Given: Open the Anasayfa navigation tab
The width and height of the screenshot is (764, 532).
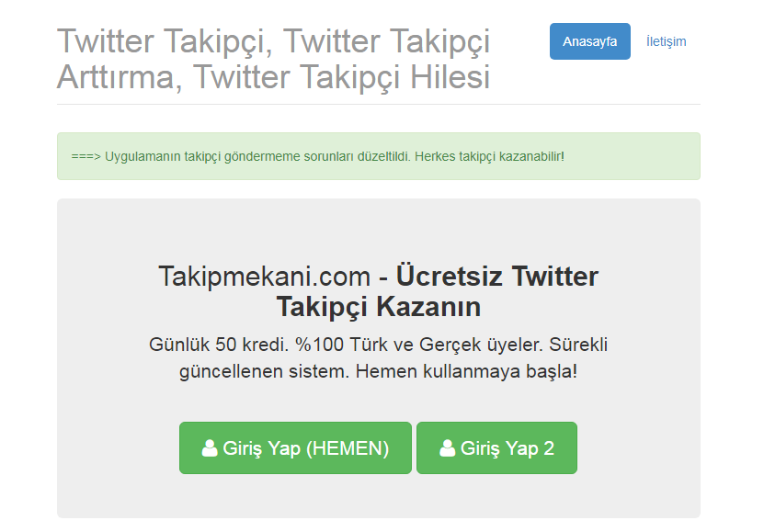Looking at the screenshot, I should coord(590,41).
